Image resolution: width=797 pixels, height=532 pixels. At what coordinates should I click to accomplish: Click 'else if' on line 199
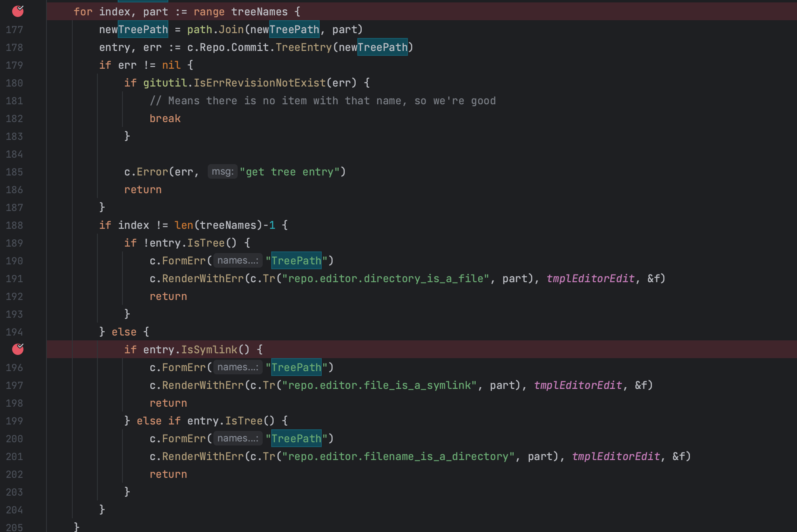[x=159, y=421]
